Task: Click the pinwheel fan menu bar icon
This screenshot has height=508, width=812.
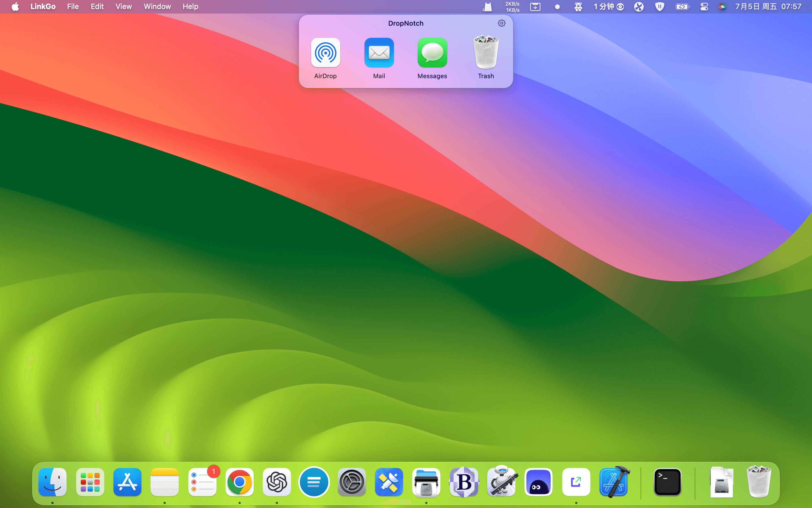Action: tap(639, 7)
